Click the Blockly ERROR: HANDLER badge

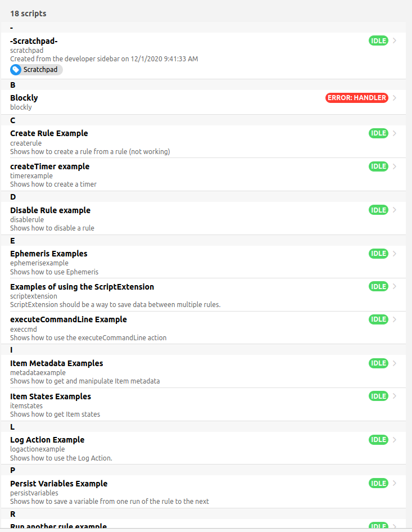pyautogui.click(x=356, y=98)
